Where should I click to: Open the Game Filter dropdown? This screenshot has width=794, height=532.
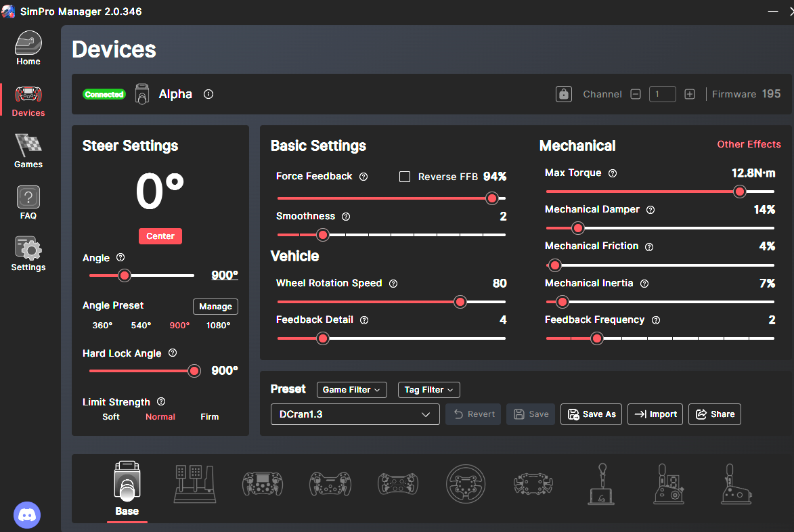pyautogui.click(x=351, y=390)
